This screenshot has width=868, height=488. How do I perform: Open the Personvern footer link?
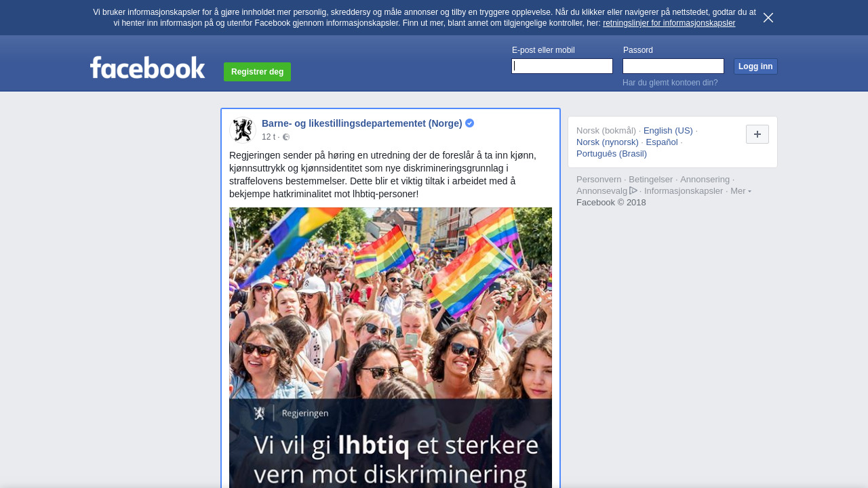(x=599, y=180)
